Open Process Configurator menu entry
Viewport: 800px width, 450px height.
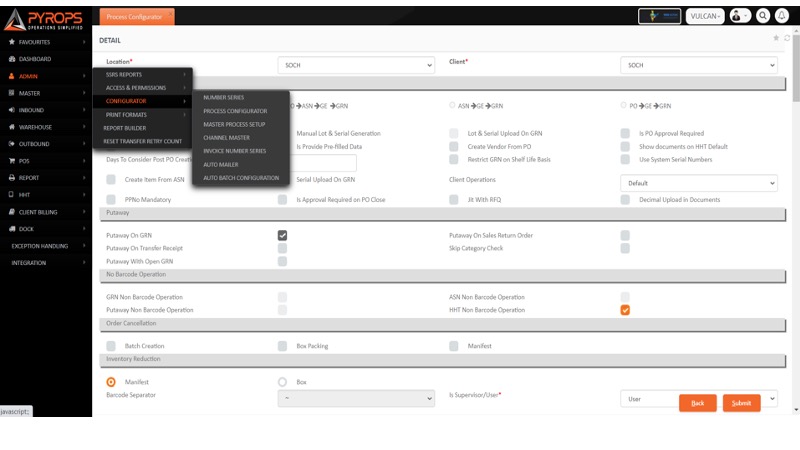point(235,111)
